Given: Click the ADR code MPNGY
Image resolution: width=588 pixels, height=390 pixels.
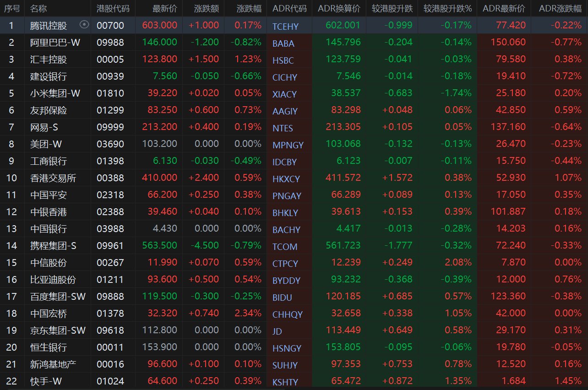Looking at the screenshot, I should pos(288,145).
